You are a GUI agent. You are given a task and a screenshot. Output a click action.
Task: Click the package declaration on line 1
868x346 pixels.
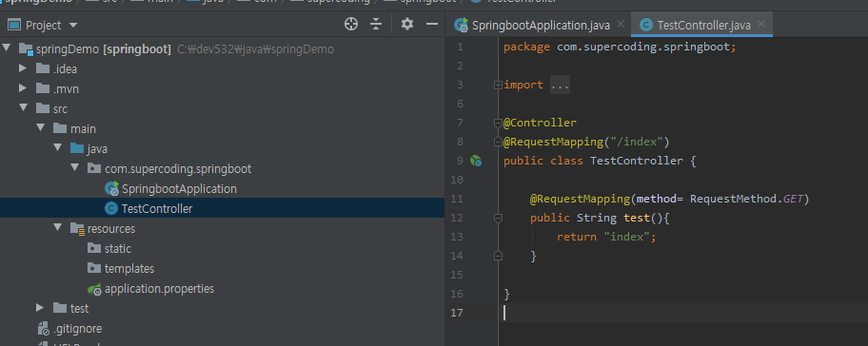point(620,47)
